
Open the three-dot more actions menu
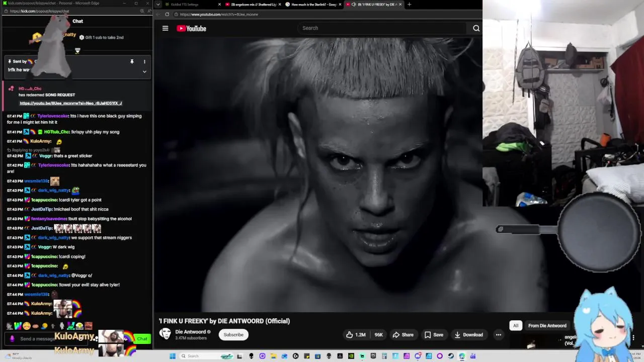coord(498,335)
